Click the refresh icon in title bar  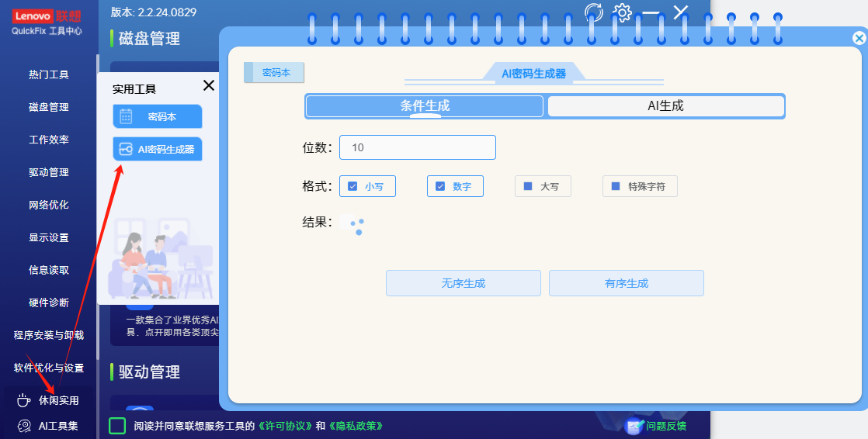pos(594,12)
